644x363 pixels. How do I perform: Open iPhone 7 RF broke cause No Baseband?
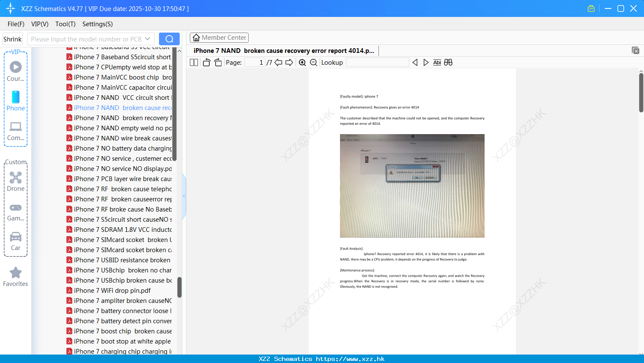(119, 209)
